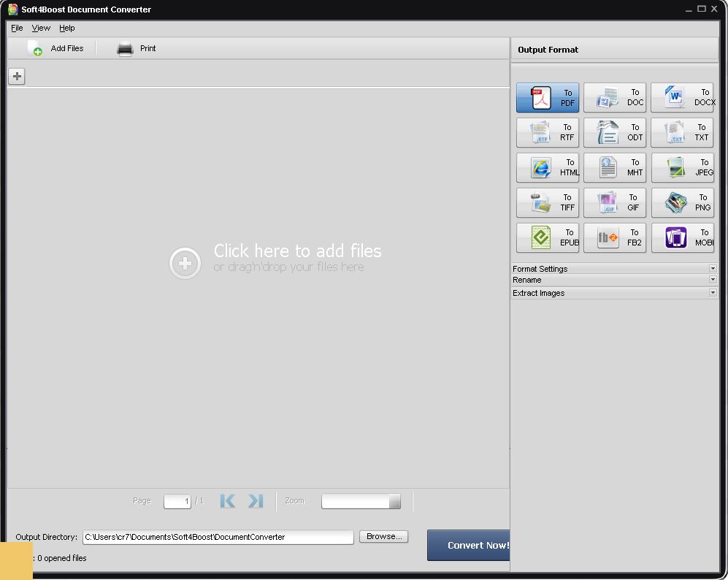Open the View menu
This screenshot has height=580, width=728.
(40, 28)
